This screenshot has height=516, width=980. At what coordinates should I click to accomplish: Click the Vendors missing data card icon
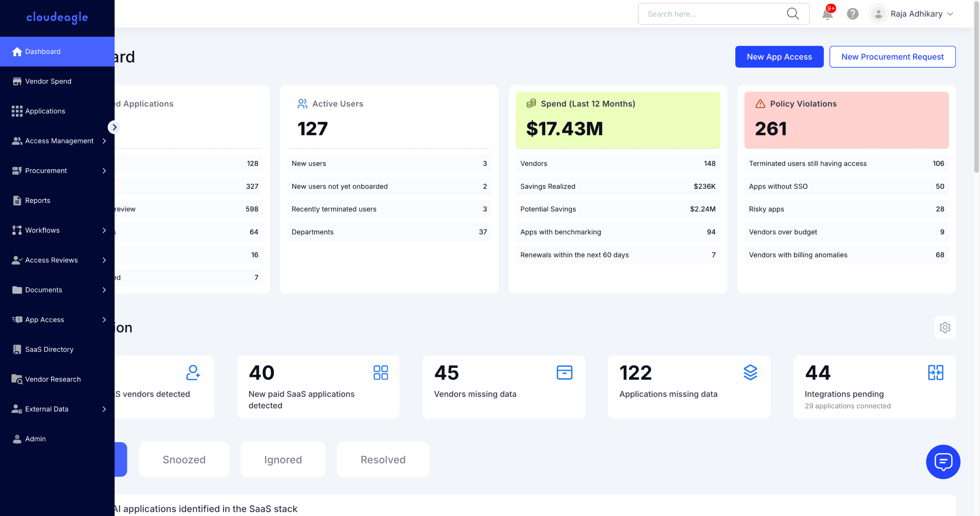564,372
